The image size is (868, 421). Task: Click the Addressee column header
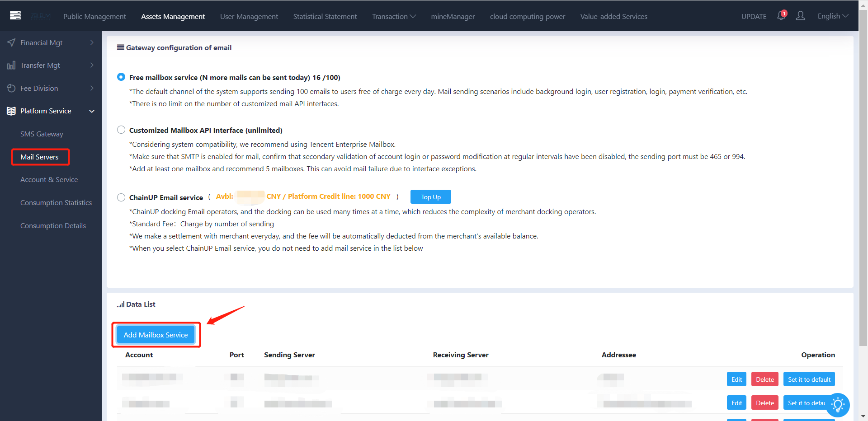[618, 355]
